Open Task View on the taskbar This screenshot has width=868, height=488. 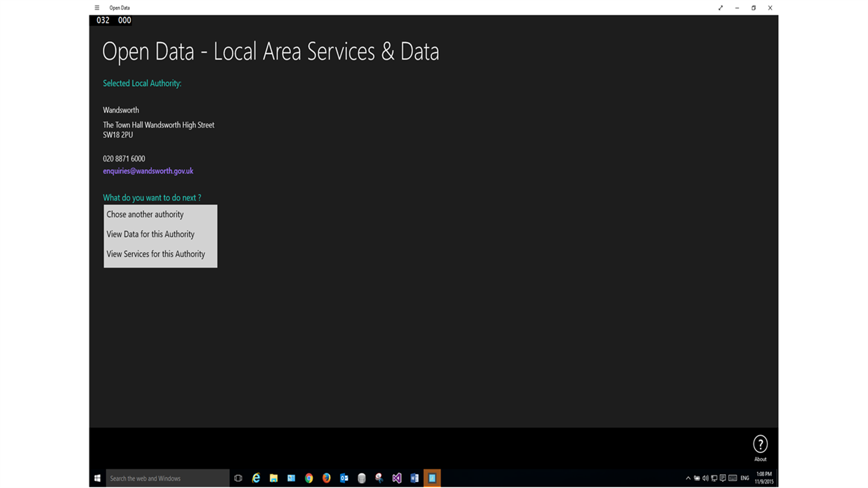(x=238, y=478)
